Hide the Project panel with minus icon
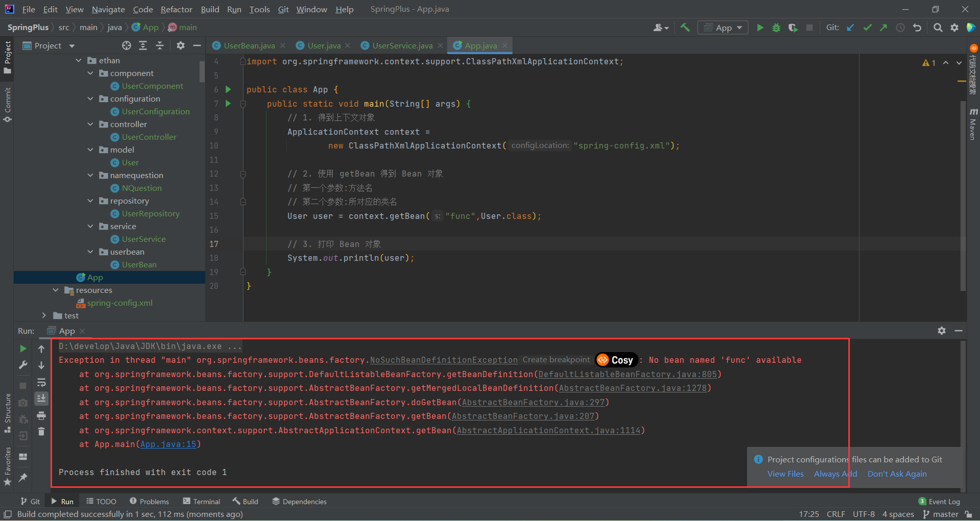This screenshot has width=980, height=521. click(197, 45)
